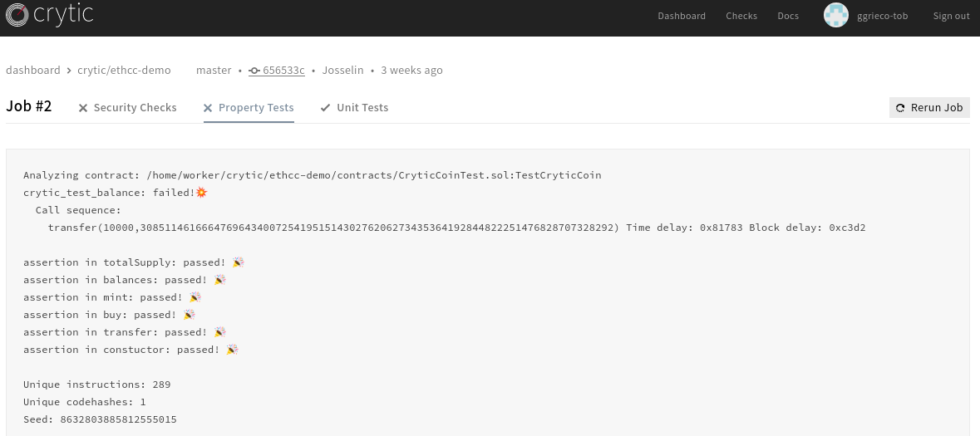Click the ggrieco-tob username

882,16
